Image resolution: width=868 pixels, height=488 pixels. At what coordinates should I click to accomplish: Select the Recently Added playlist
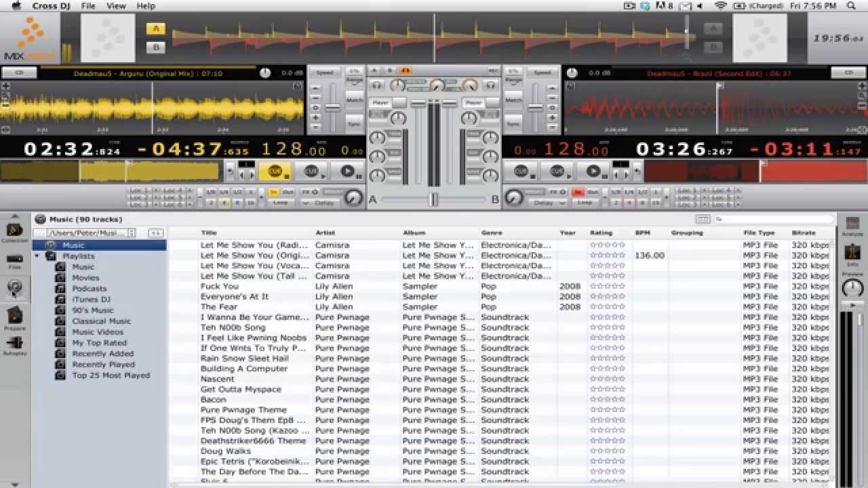pos(103,354)
